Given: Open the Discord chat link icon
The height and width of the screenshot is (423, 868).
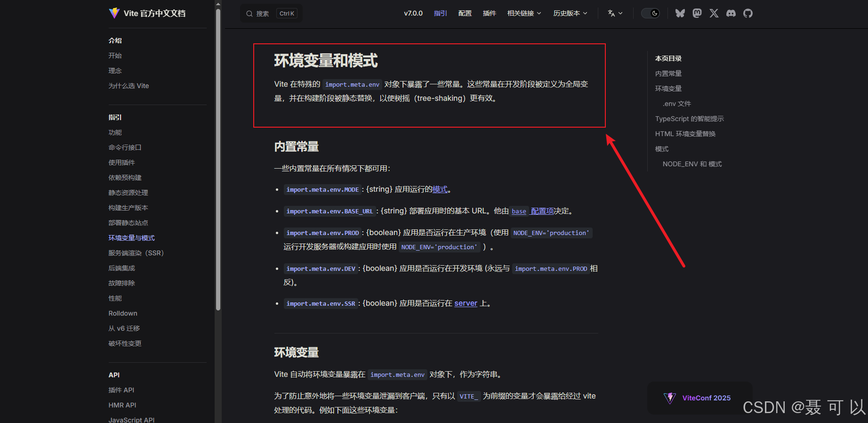Looking at the screenshot, I should (x=731, y=13).
